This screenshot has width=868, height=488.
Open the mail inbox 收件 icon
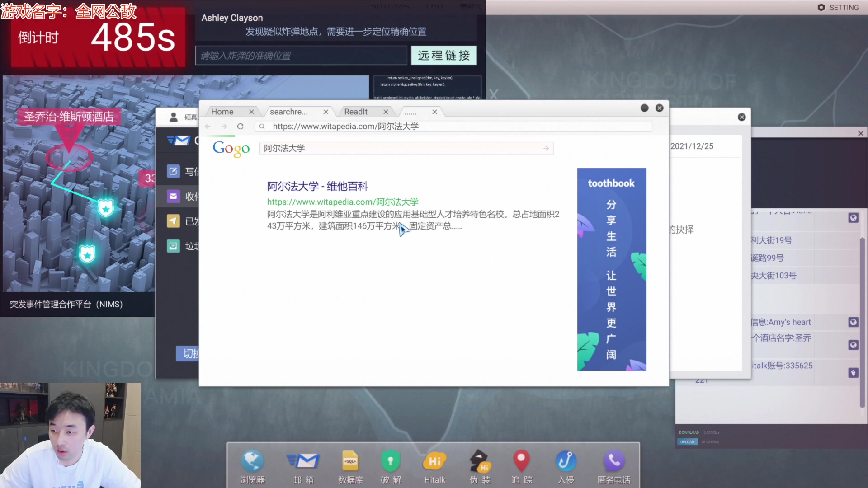(173, 196)
